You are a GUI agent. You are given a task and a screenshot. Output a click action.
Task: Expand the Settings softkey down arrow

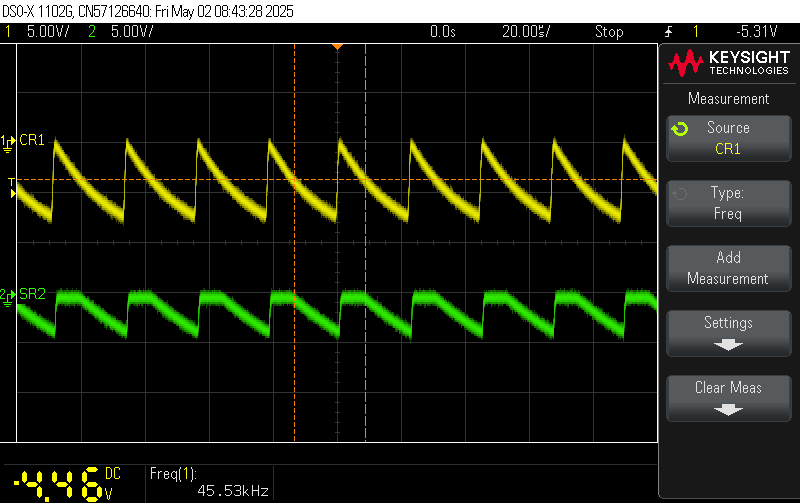tap(728, 345)
